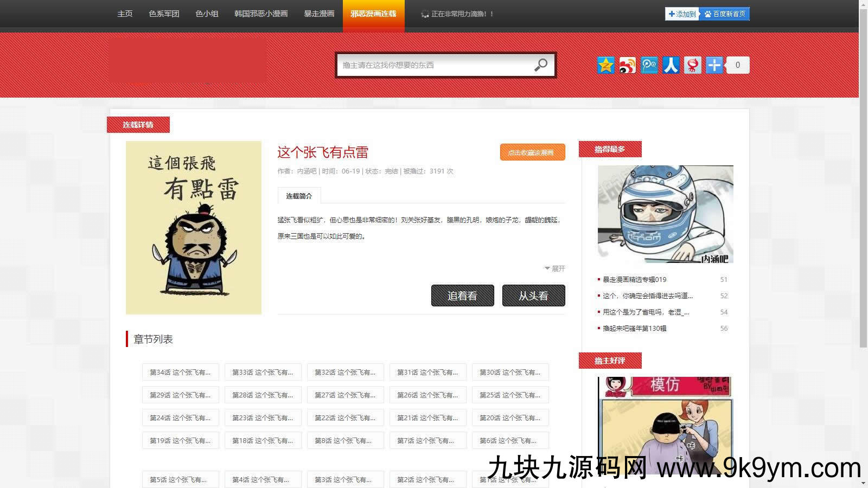This screenshot has height=488, width=868.
Task: Open the 用这个是为了省电吗 link
Action: point(646,312)
